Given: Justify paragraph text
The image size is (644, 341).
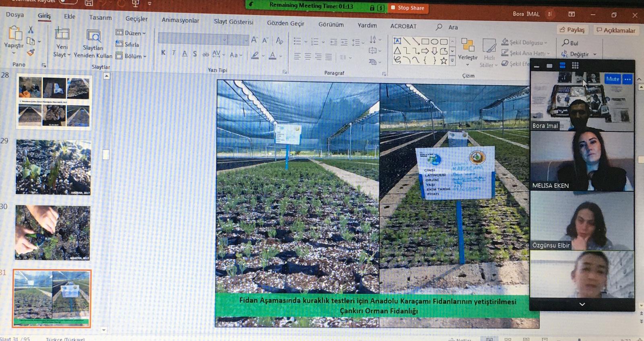Looking at the screenshot, I should [329, 57].
